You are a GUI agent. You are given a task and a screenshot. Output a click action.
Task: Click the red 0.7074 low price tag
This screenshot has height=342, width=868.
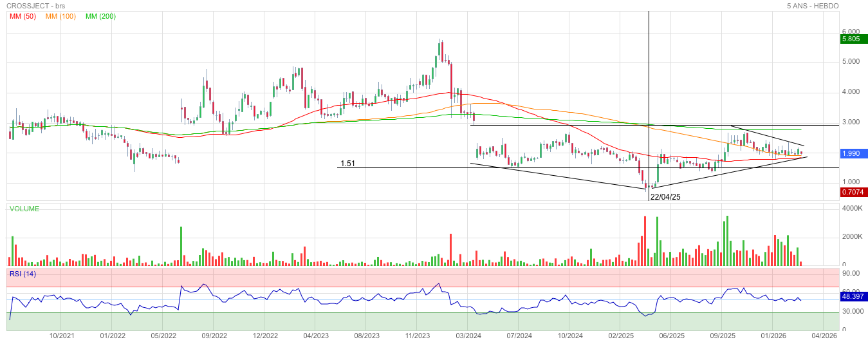coord(853,192)
